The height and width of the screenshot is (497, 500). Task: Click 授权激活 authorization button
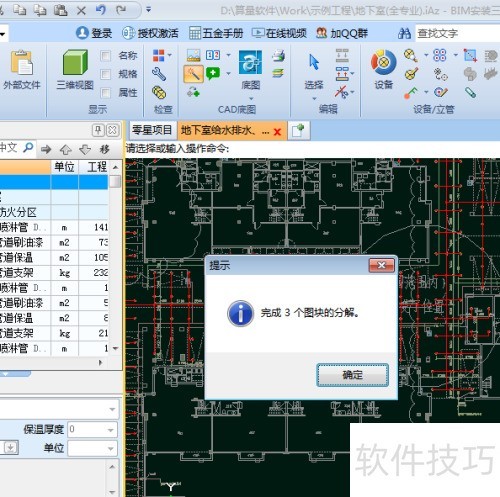tap(150, 33)
